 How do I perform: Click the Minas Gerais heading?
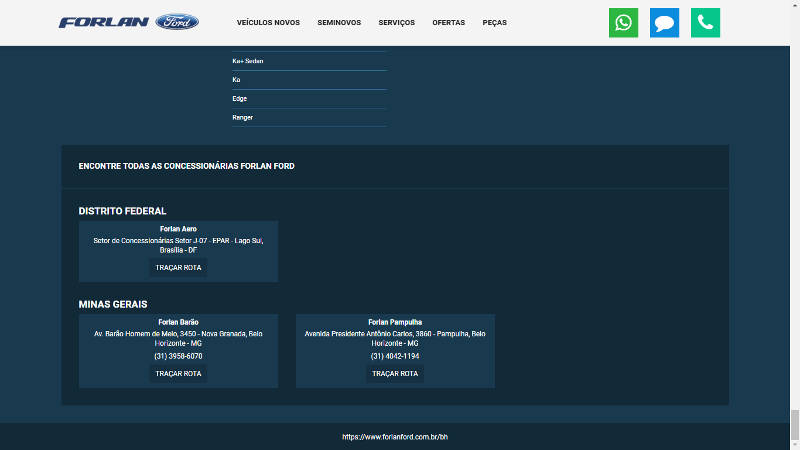pyautogui.click(x=113, y=304)
